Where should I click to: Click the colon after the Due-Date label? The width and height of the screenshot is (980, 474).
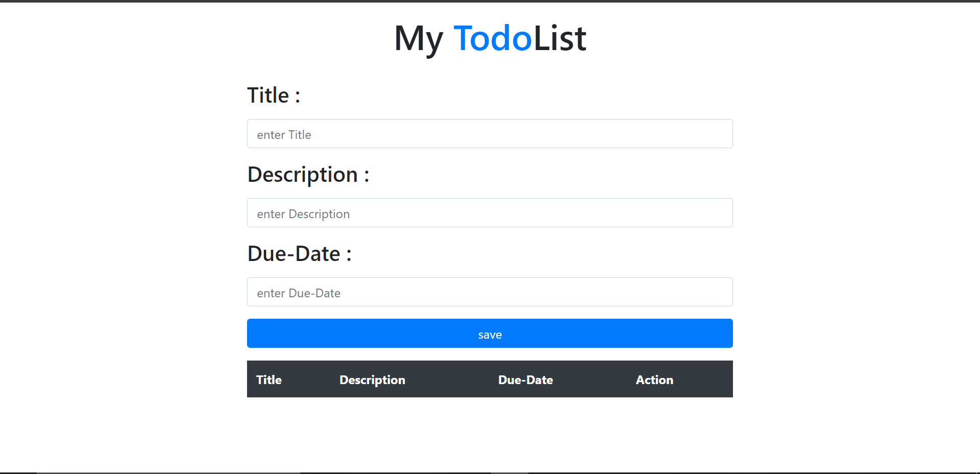pyautogui.click(x=349, y=255)
